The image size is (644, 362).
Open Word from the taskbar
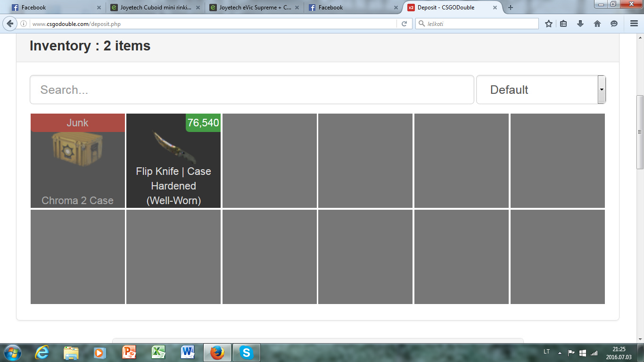[x=188, y=353]
